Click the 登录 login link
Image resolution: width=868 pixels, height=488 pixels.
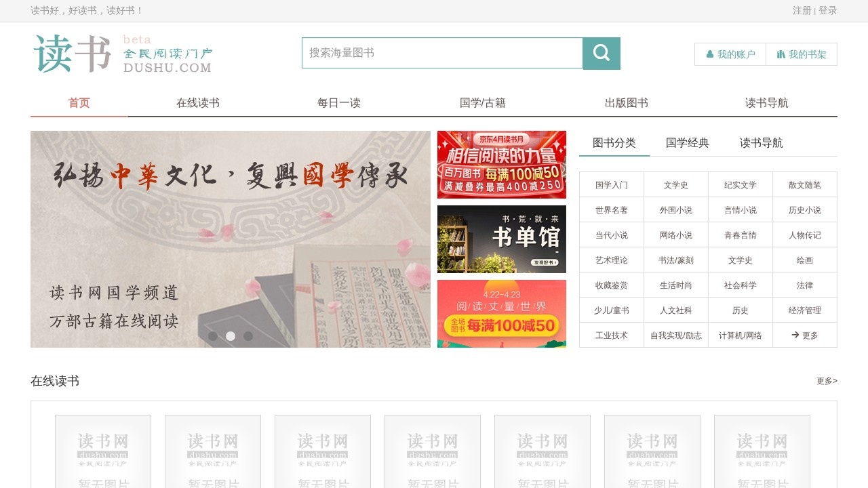tap(828, 11)
